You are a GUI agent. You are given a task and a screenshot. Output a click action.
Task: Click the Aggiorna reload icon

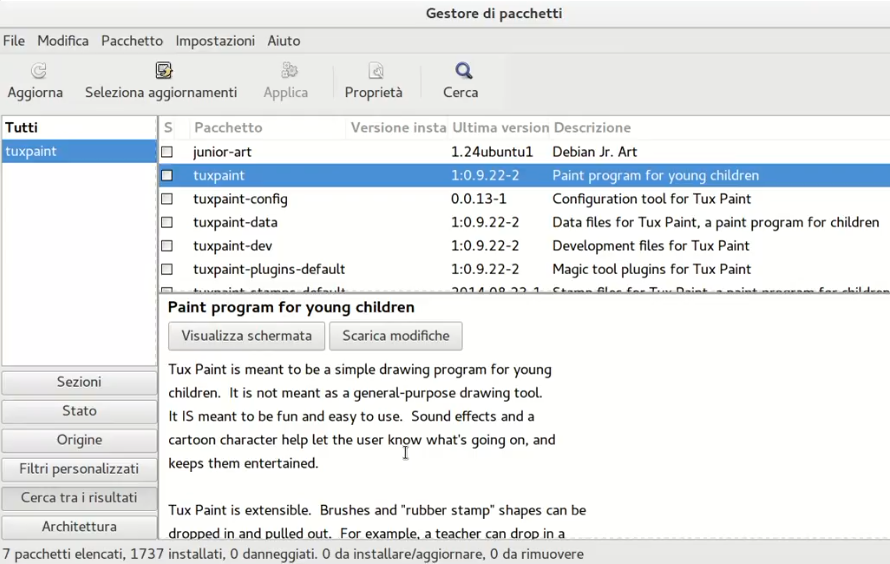(x=37, y=71)
